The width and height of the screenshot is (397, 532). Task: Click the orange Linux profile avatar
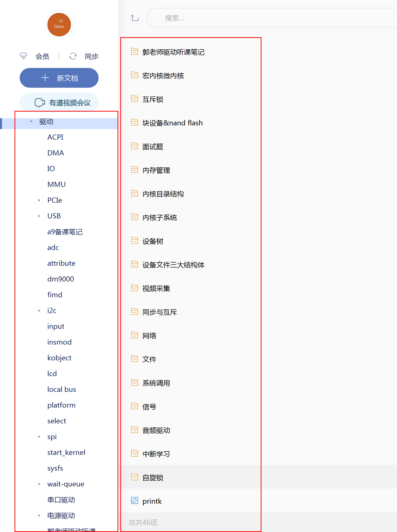point(59,25)
